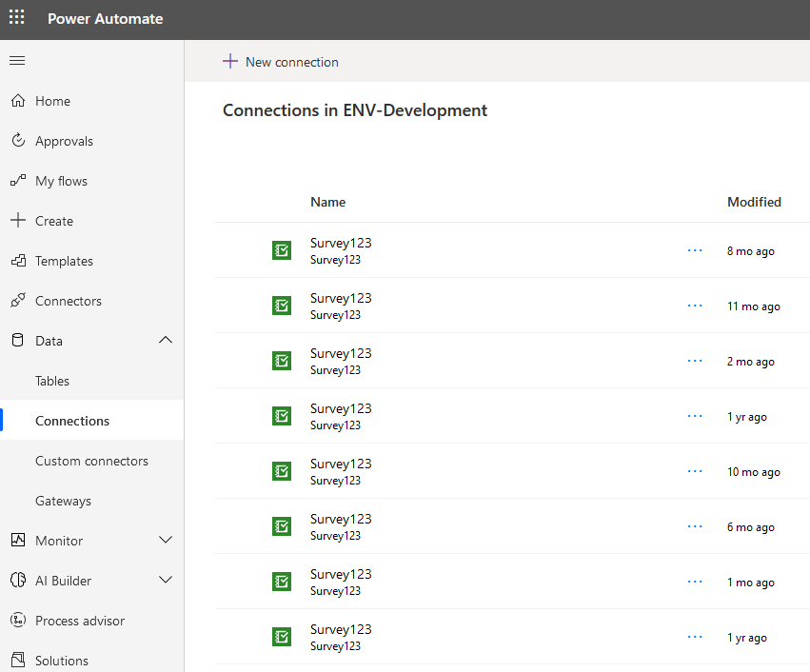Open Approvals from the sidebar
Viewport: 810px width, 672px height.
coord(19,140)
